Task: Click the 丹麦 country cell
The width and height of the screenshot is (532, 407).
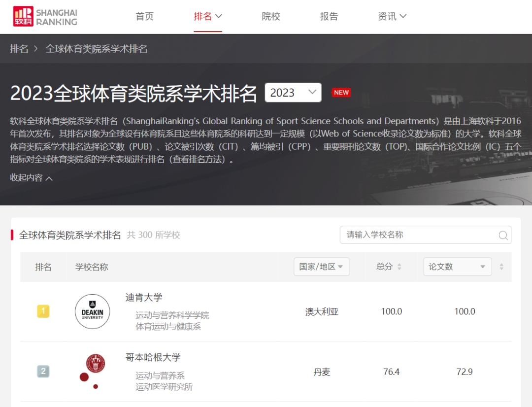Action: [x=322, y=372]
